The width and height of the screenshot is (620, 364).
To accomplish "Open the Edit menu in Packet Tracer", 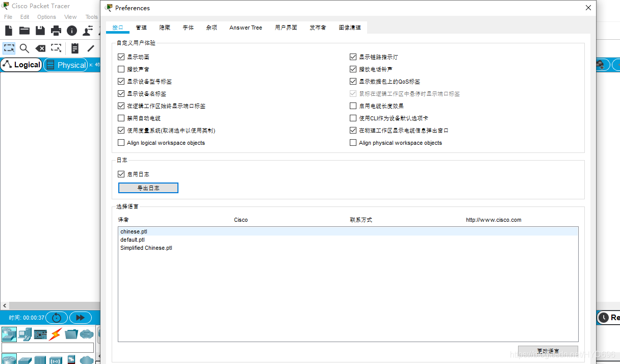I will click(25, 17).
